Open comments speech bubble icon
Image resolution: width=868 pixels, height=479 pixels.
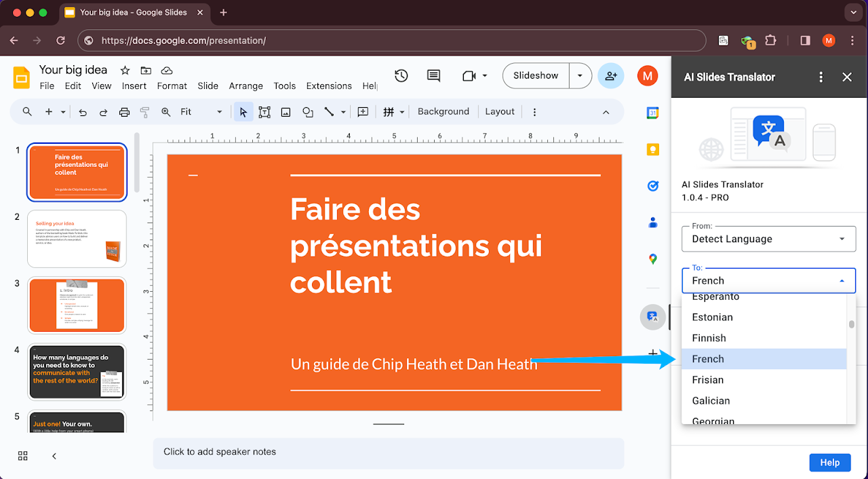tap(434, 76)
